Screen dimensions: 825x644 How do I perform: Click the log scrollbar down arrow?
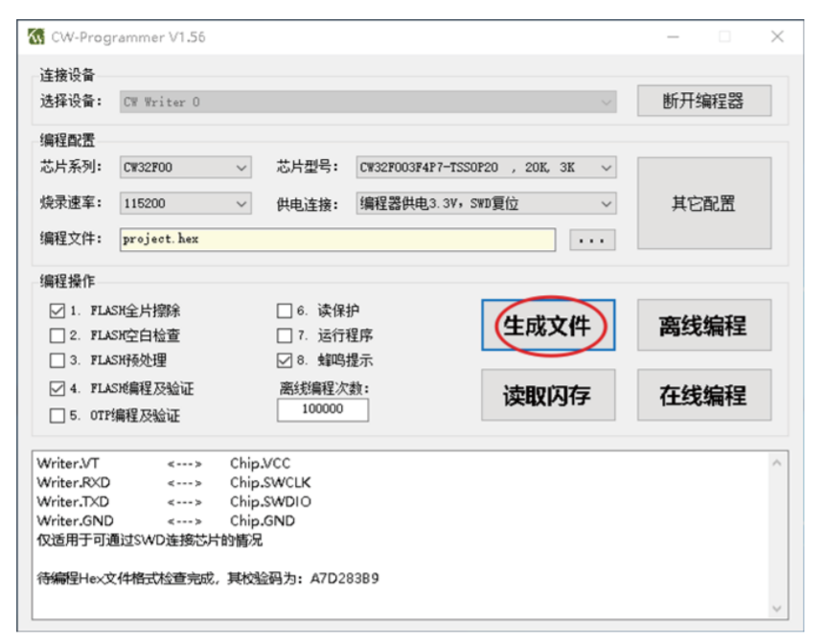pyautogui.click(x=776, y=609)
